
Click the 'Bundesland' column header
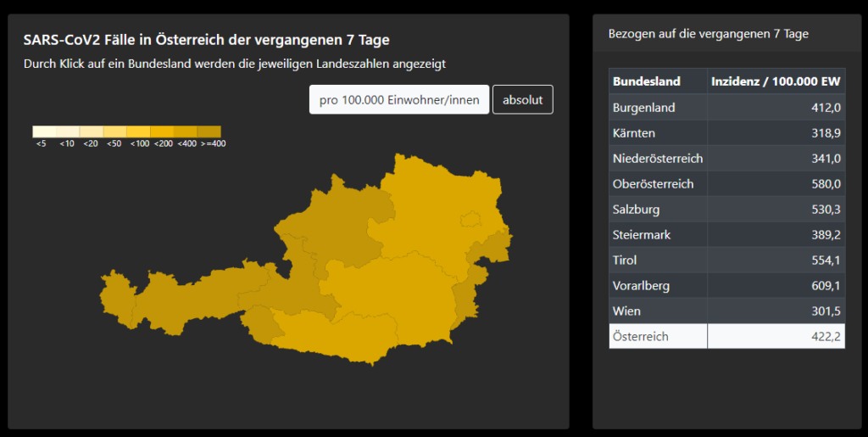coord(658,81)
